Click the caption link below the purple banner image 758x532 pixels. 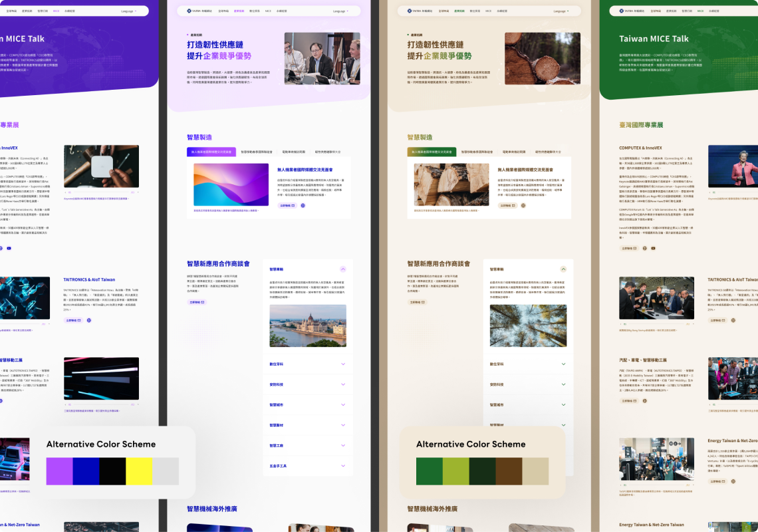pyautogui.click(x=225, y=209)
